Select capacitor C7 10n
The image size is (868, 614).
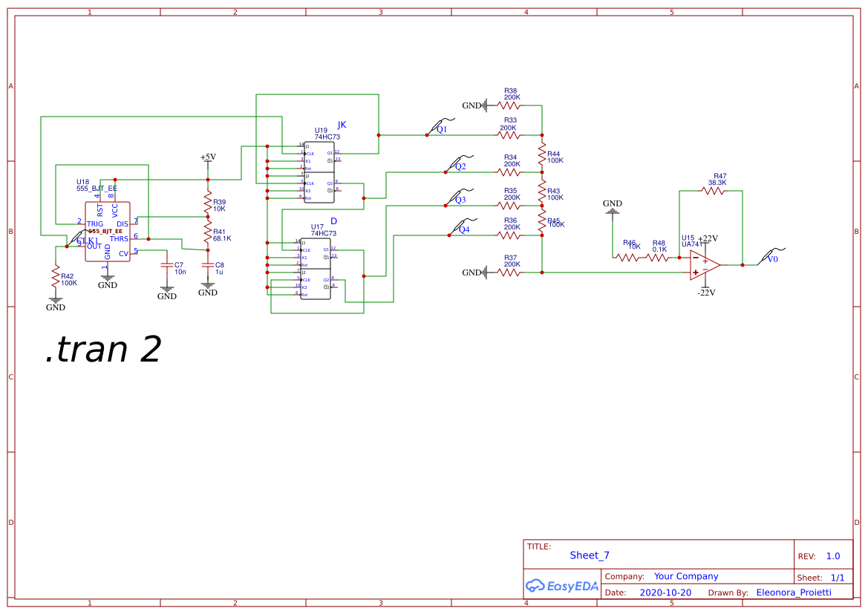pyautogui.click(x=167, y=264)
